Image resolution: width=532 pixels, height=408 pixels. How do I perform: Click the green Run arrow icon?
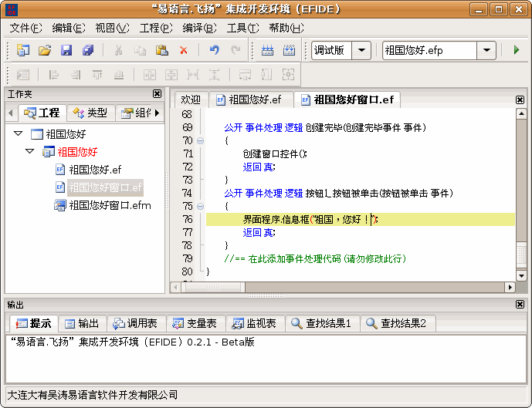point(516,50)
